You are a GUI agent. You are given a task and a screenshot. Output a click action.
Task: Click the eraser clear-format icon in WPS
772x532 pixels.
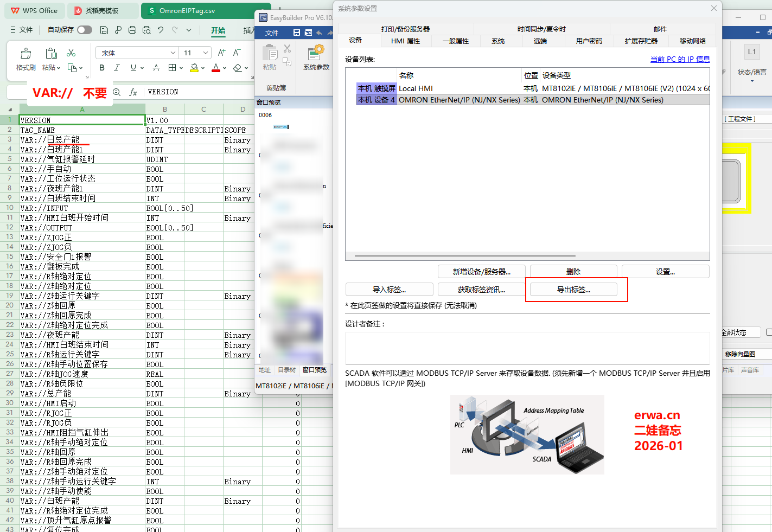(237, 68)
